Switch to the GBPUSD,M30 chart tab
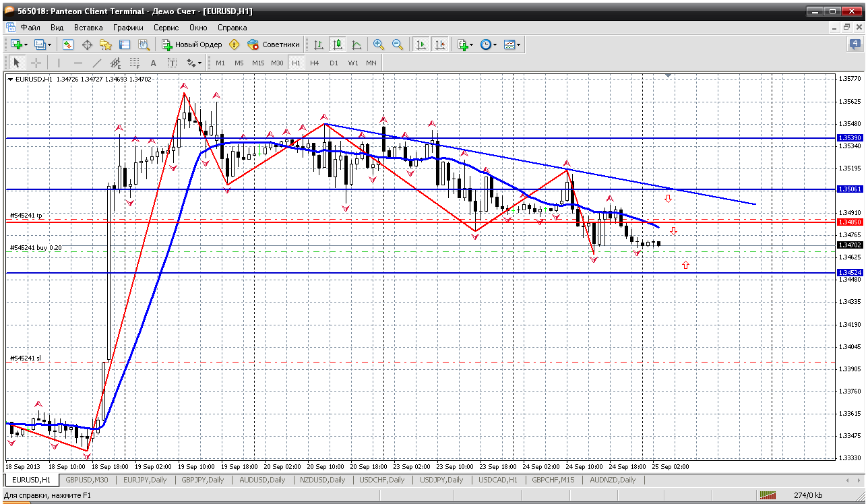Screen dimensions: 868x504 click(x=86, y=480)
